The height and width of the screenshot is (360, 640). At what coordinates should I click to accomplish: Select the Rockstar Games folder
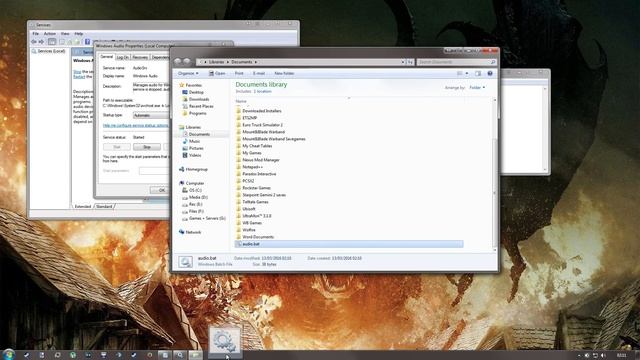pyautogui.click(x=253, y=188)
